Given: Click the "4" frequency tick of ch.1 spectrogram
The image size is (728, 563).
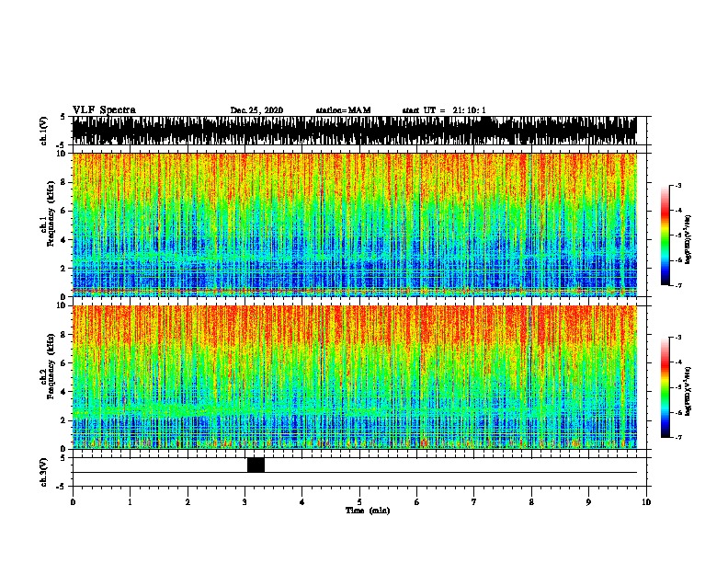Looking at the screenshot, I should coord(64,240).
